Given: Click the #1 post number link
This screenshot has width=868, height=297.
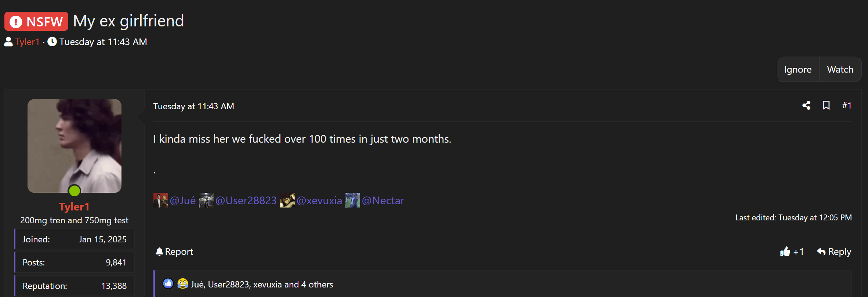Looking at the screenshot, I should [847, 106].
